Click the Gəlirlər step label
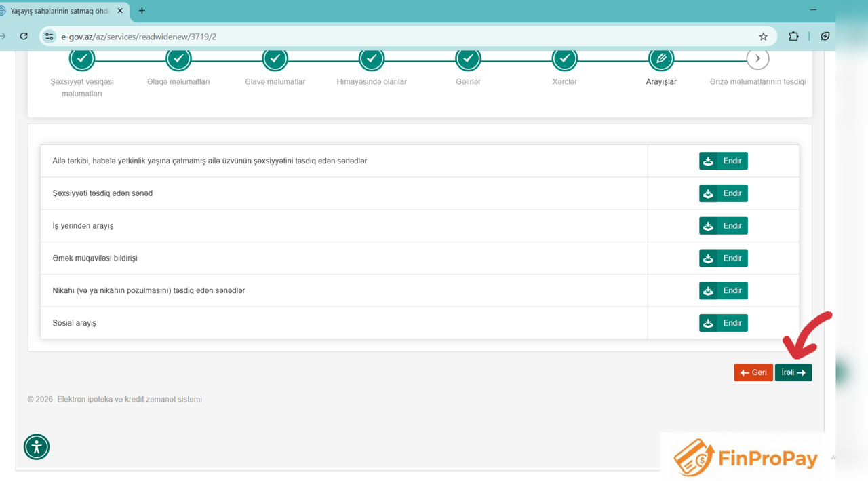Viewport: 868px width, 481px height. tap(468, 82)
